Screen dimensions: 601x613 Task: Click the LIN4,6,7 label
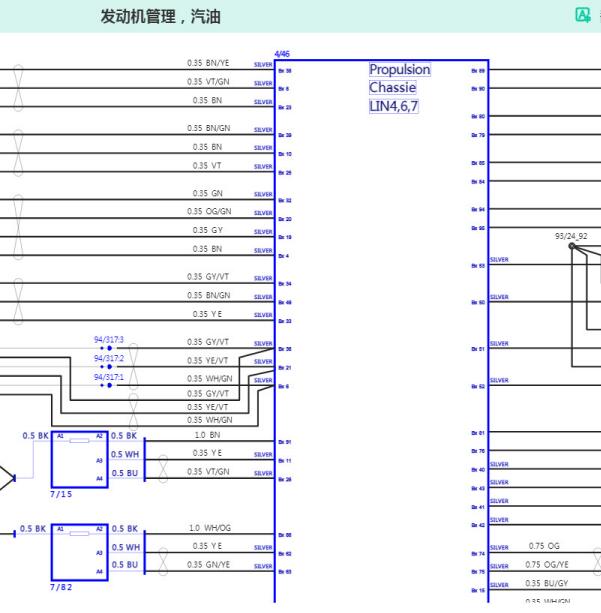(394, 106)
